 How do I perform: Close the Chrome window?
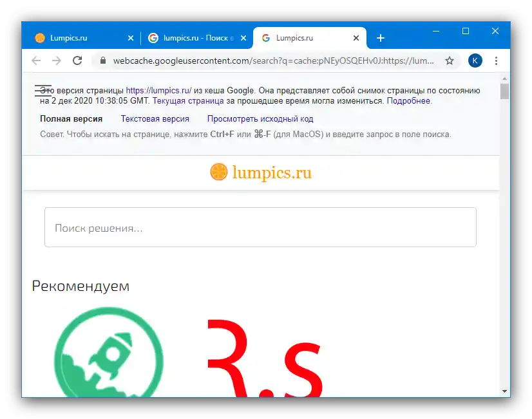pos(495,31)
